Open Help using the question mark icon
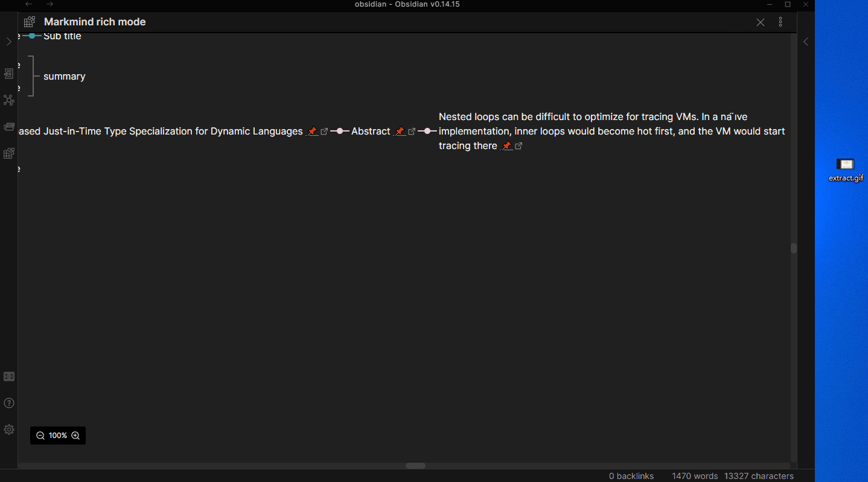The height and width of the screenshot is (482, 868). (8, 403)
